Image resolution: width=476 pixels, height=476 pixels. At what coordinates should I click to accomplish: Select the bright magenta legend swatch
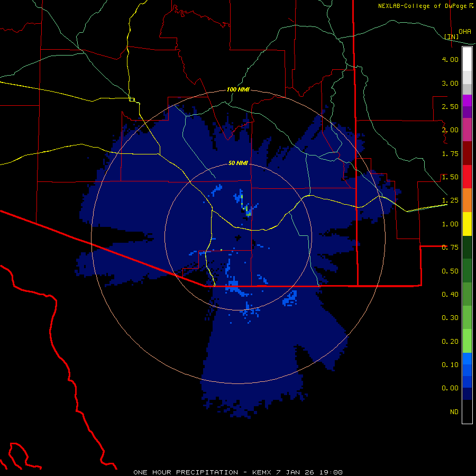[467, 100]
